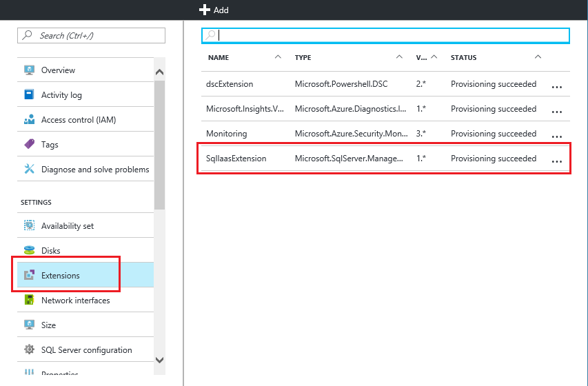Image resolution: width=588 pixels, height=386 pixels.
Task: Click the Availability set icon
Action: [x=29, y=225]
